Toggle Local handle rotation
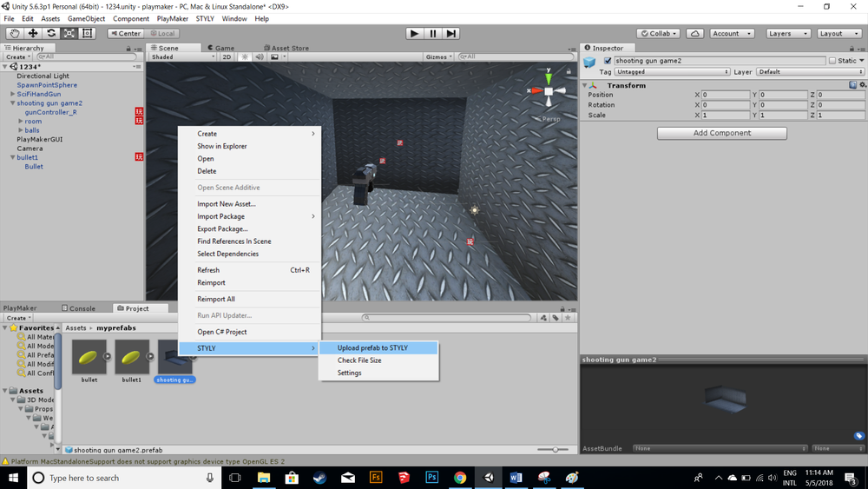868x489 pixels. pyautogui.click(x=162, y=33)
